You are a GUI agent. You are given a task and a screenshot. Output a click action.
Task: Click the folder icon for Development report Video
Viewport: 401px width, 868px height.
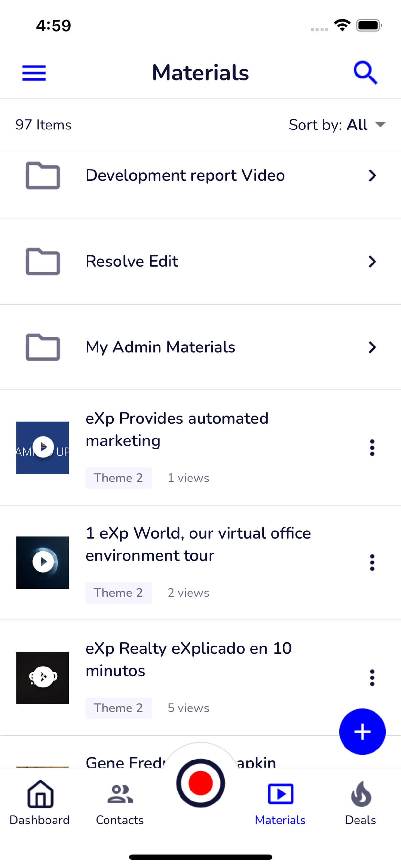[43, 175]
